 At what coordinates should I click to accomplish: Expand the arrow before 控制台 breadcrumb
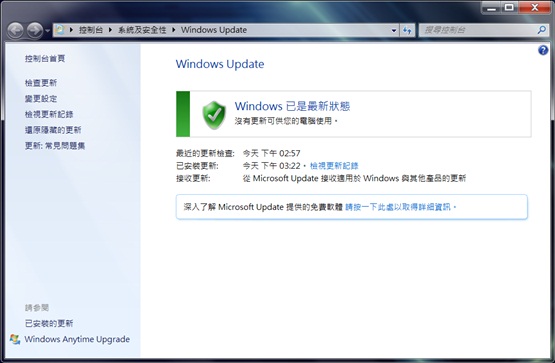71,30
